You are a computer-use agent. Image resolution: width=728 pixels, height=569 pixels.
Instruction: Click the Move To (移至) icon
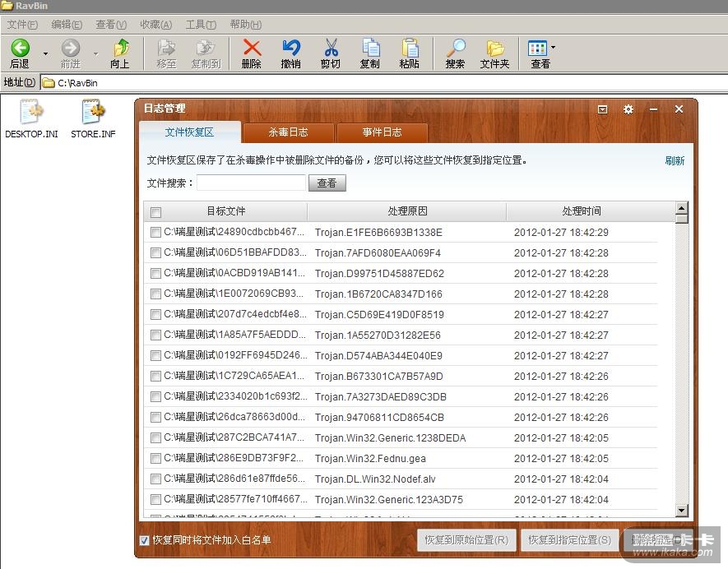[166, 48]
